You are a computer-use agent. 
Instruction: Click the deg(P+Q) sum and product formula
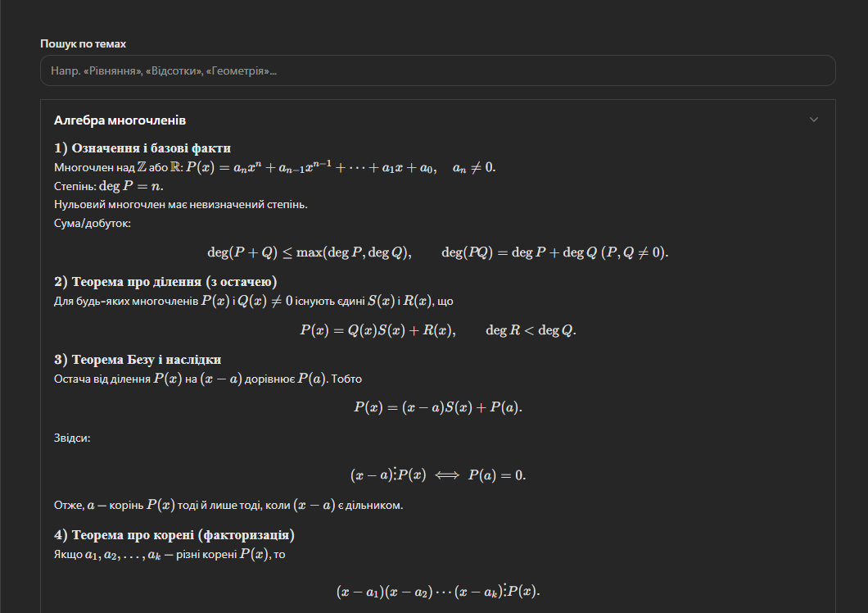438,252
